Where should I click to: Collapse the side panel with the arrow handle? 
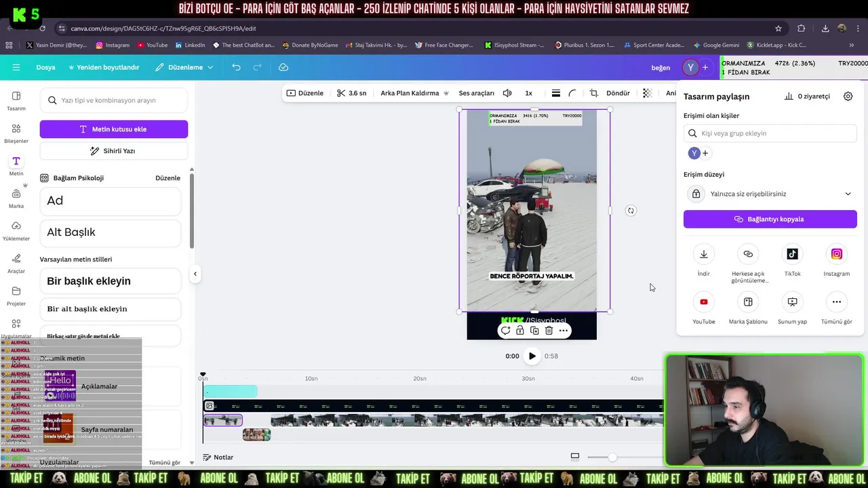(195, 274)
